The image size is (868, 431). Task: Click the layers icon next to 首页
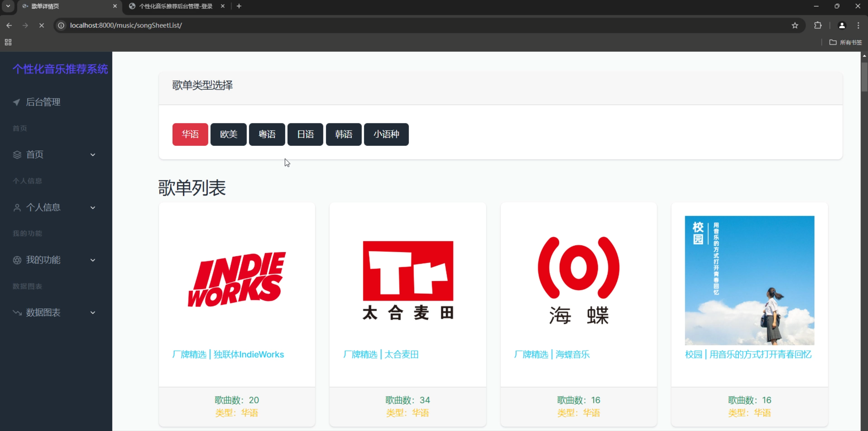17,155
